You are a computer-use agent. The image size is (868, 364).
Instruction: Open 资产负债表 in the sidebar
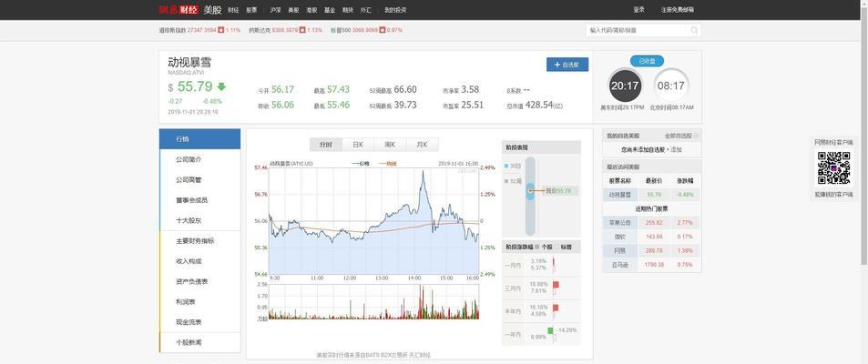point(199,281)
